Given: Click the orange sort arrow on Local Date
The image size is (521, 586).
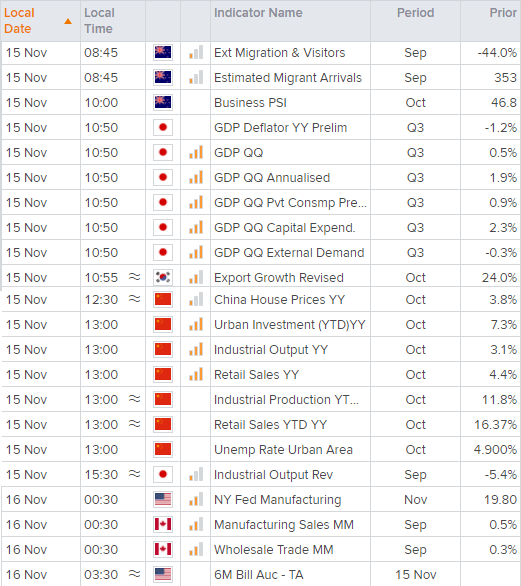Looking at the screenshot, I should coord(68,21).
